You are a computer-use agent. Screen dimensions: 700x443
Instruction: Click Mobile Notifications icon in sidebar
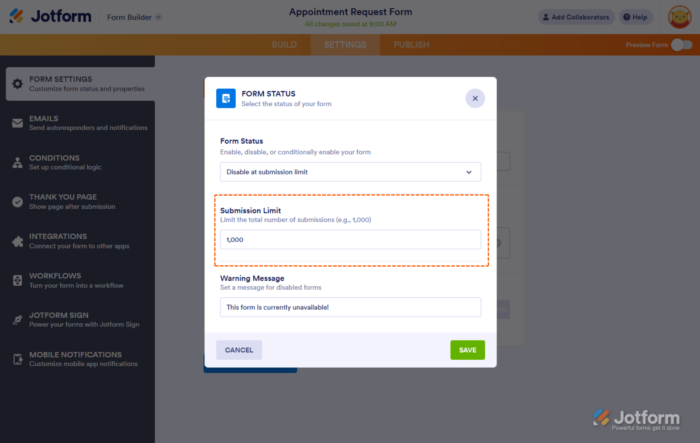coord(17,358)
